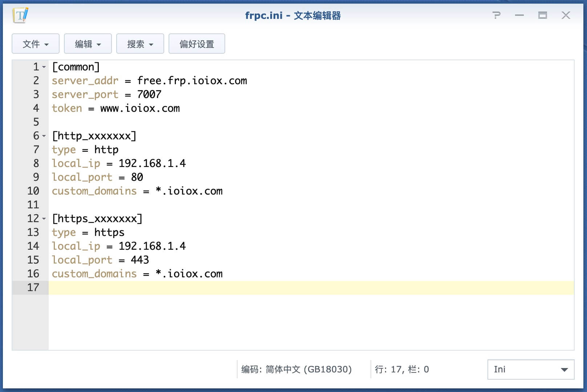Image resolution: width=587 pixels, height=392 pixels.
Task: Click the line and column indicator
Action: coord(402,369)
